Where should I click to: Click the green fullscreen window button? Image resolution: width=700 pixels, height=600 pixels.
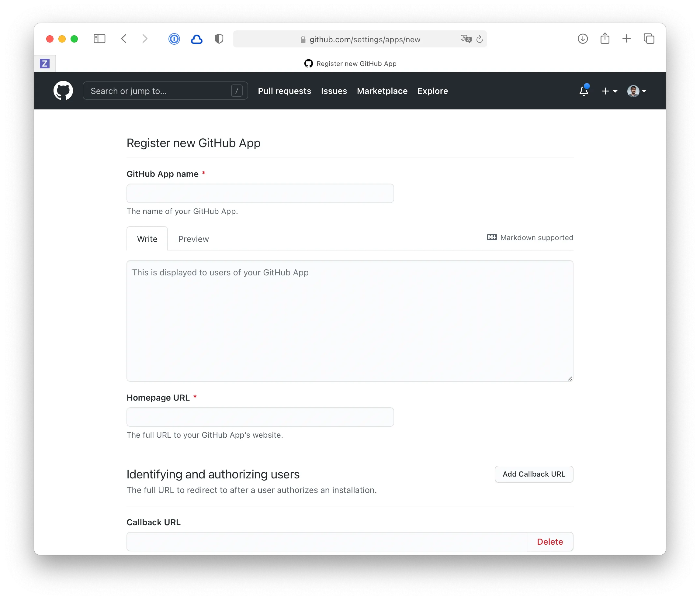[x=74, y=39]
